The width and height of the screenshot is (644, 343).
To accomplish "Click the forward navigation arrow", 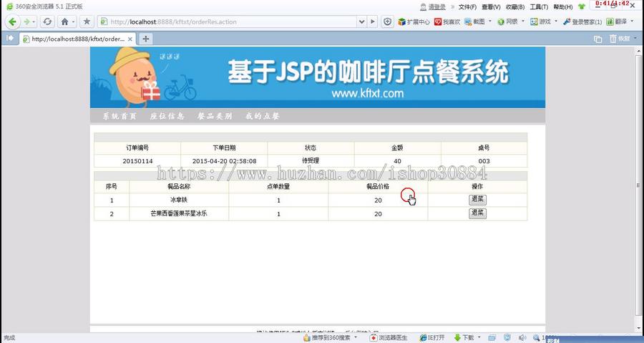I will click(x=26, y=21).
